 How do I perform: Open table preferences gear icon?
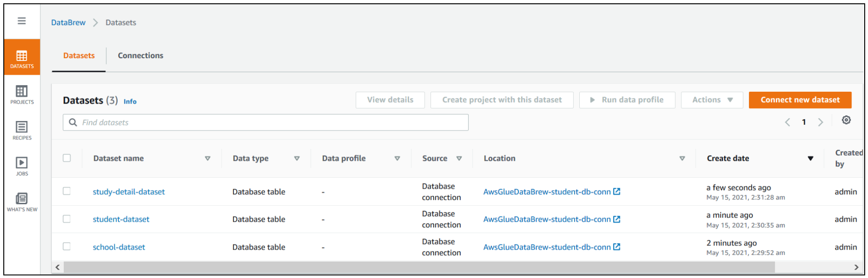coord(846,120)
